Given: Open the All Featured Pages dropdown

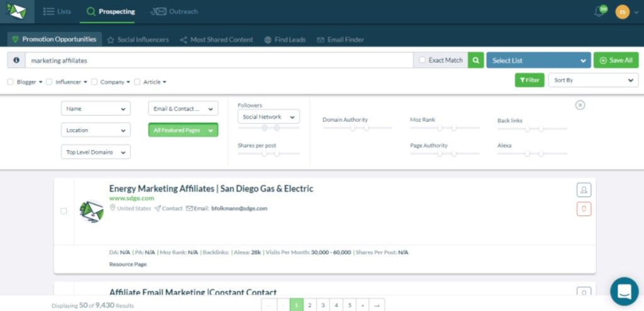Looking at the screenshot, I should (x=183, y=130).
